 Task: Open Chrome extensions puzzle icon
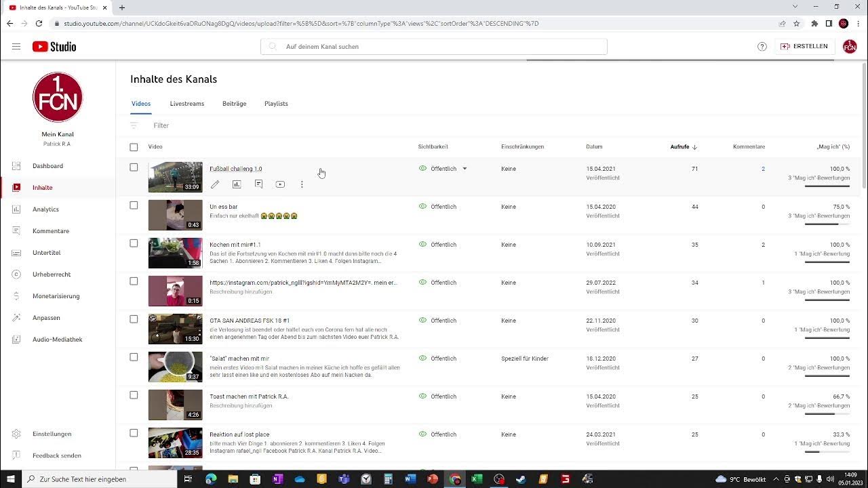814,23
